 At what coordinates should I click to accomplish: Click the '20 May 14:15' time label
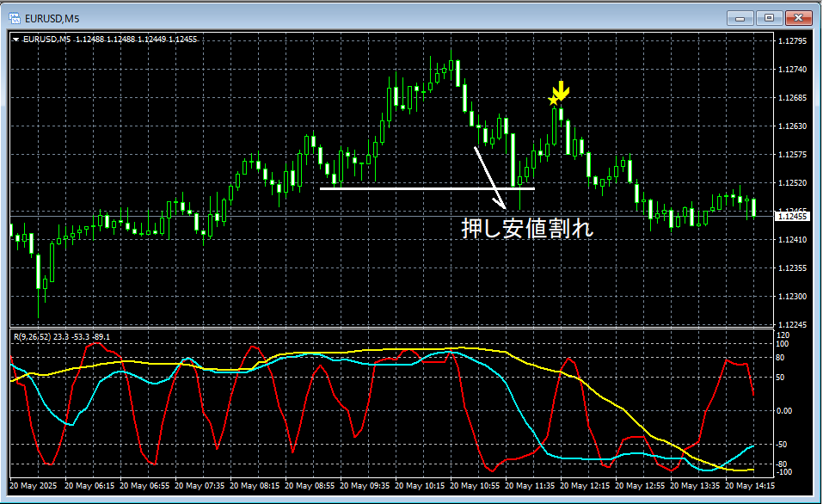(750, 486)
